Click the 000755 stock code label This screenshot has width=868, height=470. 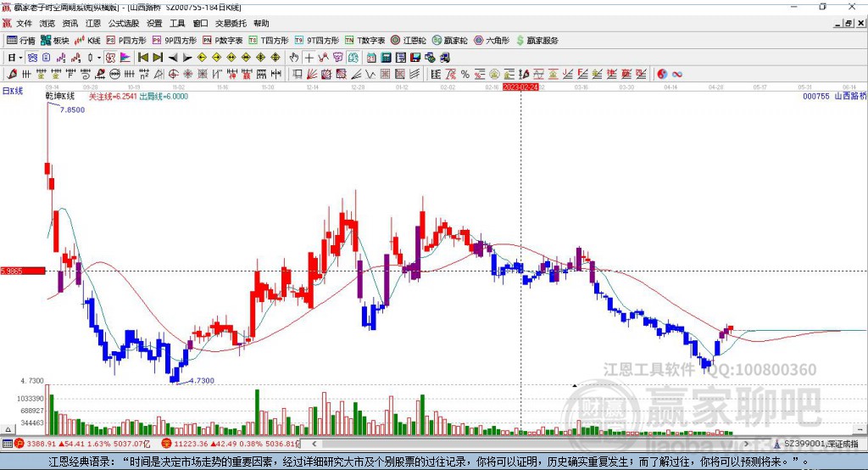[x=816, y=97]
